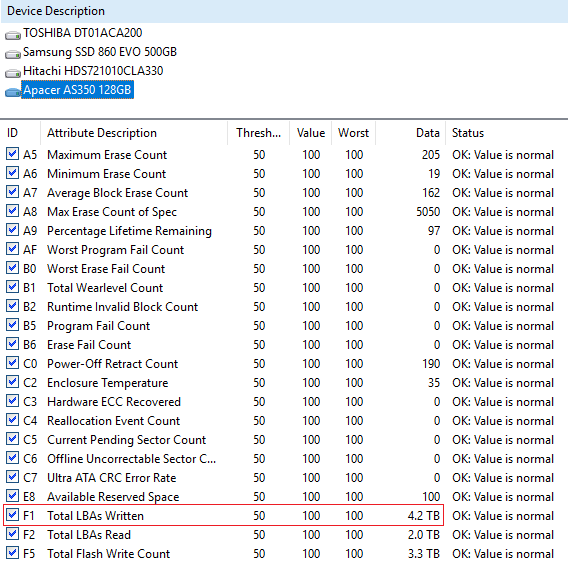Toggle B1 Total Wearlevel Count checkbox
Screen dimensions: 568x566
(12, 287)
